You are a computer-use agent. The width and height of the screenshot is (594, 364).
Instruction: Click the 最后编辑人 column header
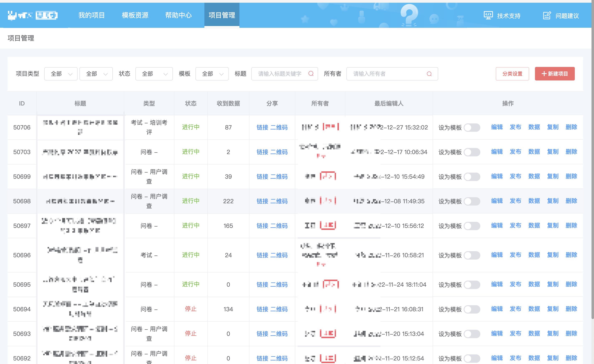[x=389, y=103]
